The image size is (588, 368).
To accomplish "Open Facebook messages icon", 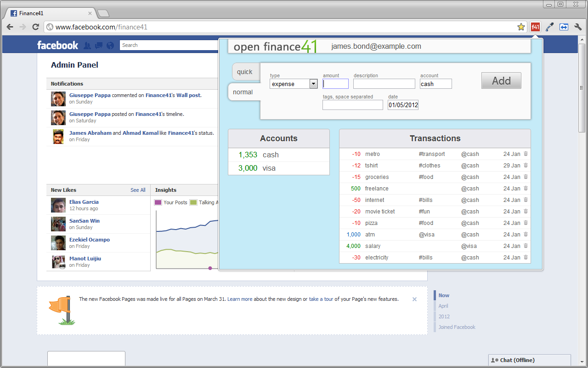I will tap(98, 45).
